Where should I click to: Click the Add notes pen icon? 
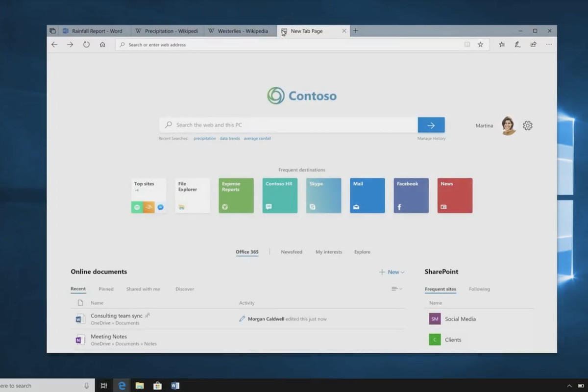(517, 45)
